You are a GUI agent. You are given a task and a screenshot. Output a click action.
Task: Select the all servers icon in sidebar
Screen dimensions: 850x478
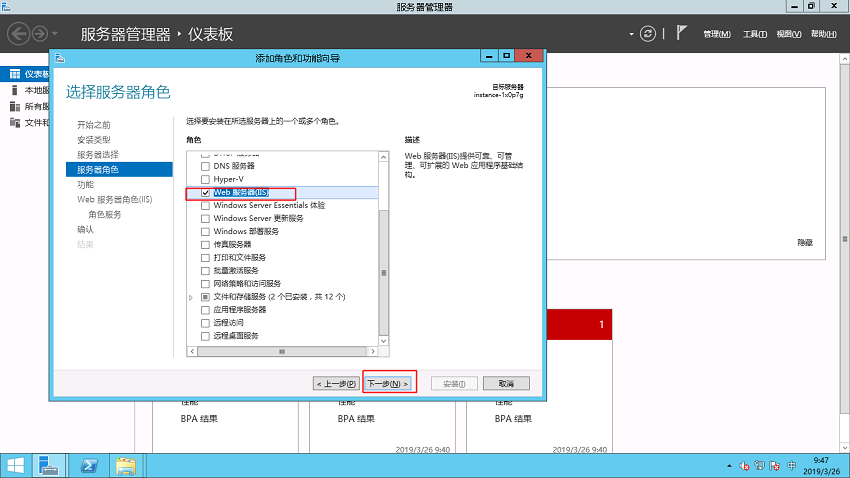coord(15,106)
